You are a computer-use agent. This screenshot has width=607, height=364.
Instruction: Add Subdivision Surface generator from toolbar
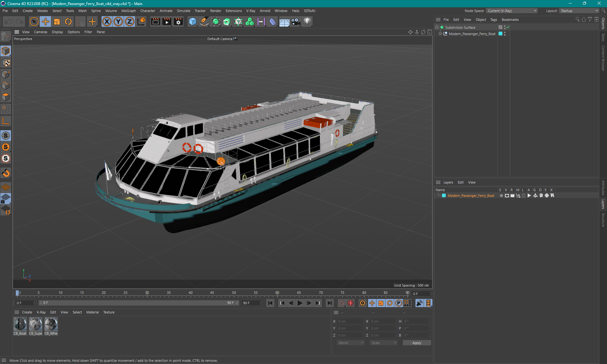(x=216, y=21)
